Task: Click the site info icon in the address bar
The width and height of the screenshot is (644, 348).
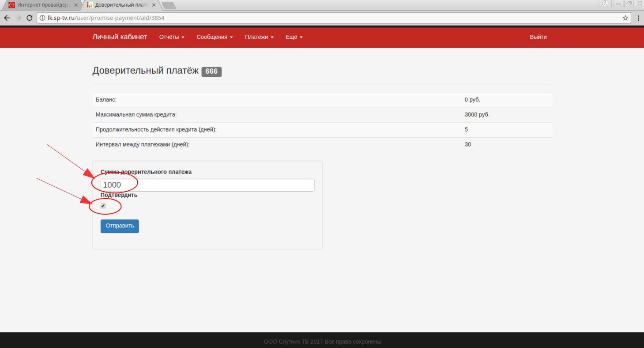Action: tap(42, 18)
